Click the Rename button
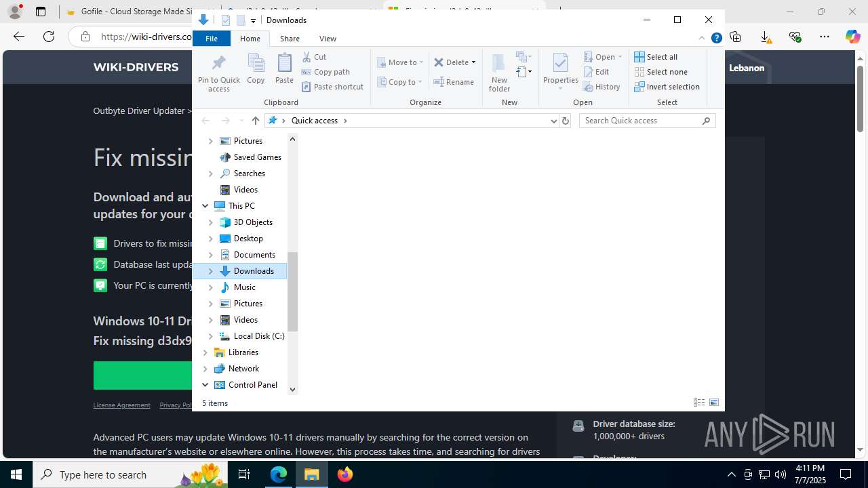This screenshot has height=488, width=868. (x=454, y=82)
